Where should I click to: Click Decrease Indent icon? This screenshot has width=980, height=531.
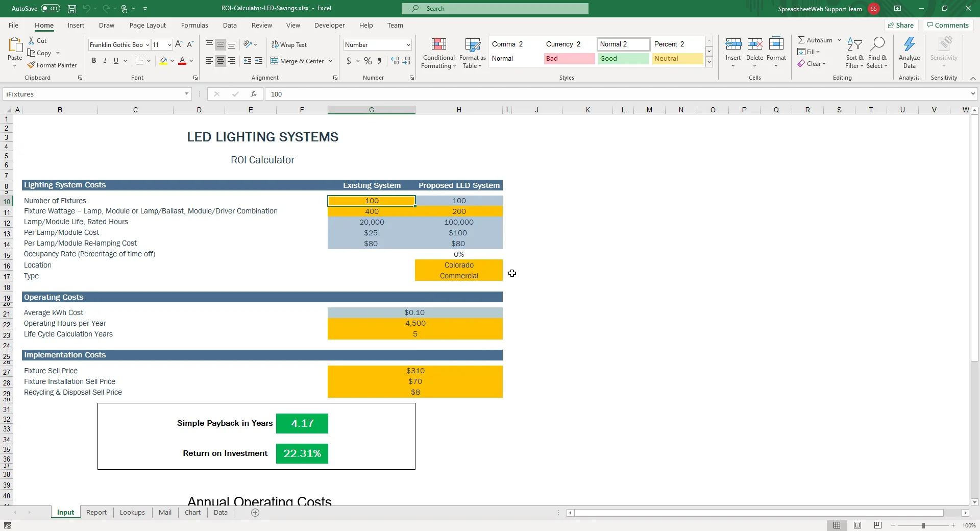point(248,61)
